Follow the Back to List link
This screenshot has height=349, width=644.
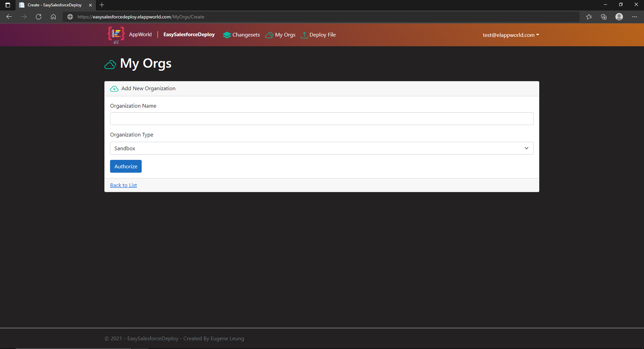123,185
